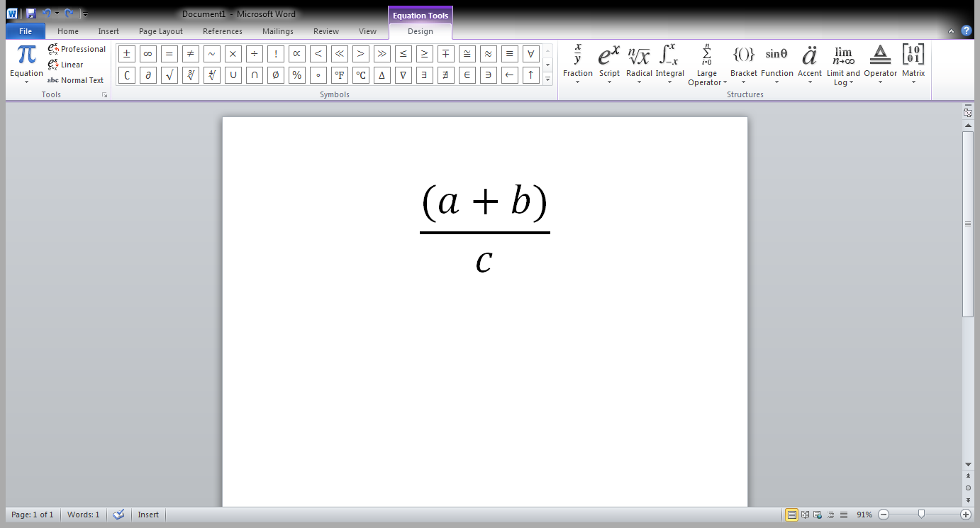Insert the for-all symbol
The image size is (980, 528).
(531, 53)
